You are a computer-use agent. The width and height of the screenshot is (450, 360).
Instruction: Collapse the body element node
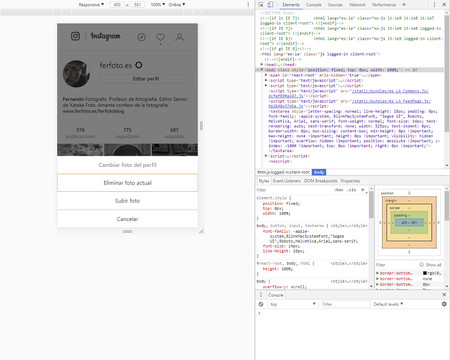tap(262, 70)
